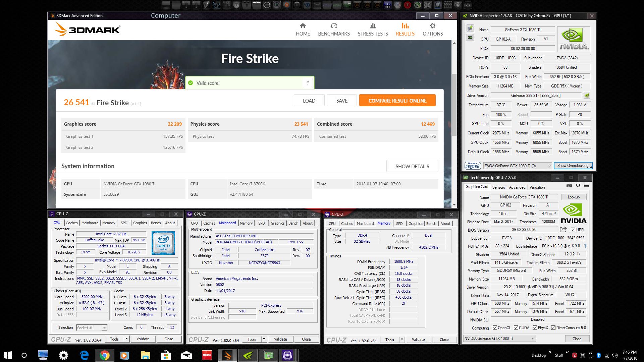Toggle the CUDA checkbox in GPU-Z
This screenshot has height=362, width=644.
[x=516, y=328]
